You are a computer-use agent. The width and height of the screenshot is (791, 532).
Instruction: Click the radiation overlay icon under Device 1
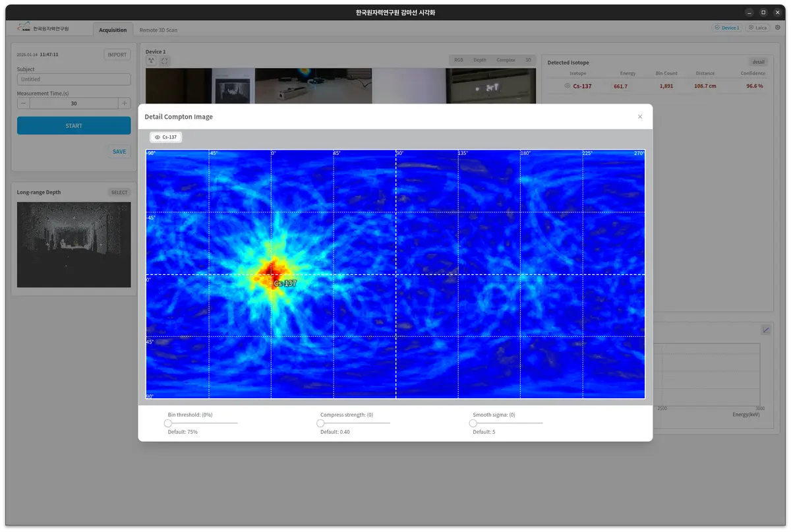(x=151, y=61)
